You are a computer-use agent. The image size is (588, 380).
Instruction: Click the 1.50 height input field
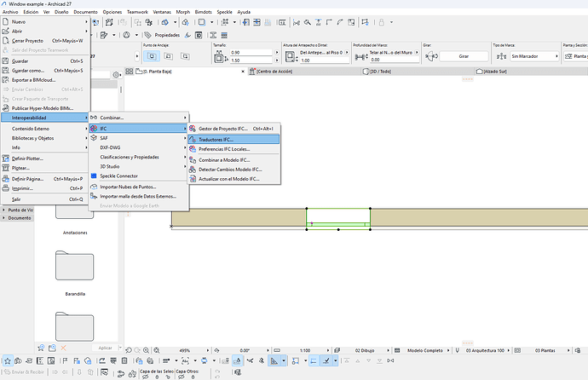point(251,60)
